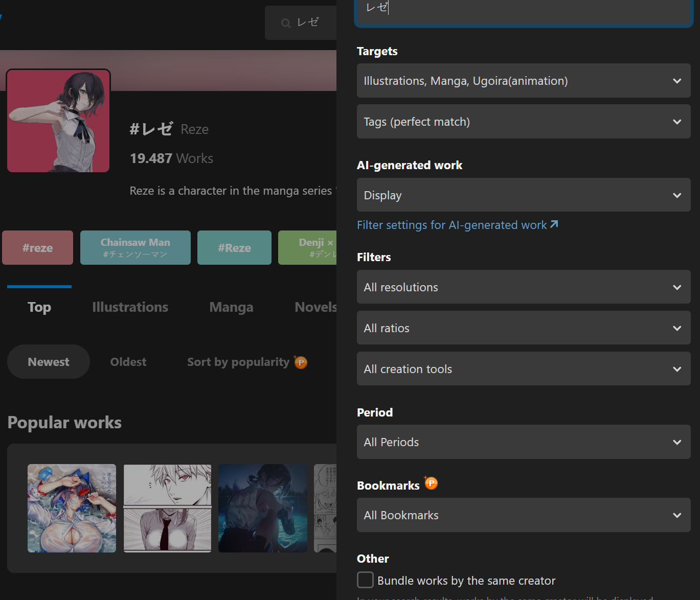Open the Reze tag profile image
The width and height of the screenshot is (700, 600).
point(58,121)
